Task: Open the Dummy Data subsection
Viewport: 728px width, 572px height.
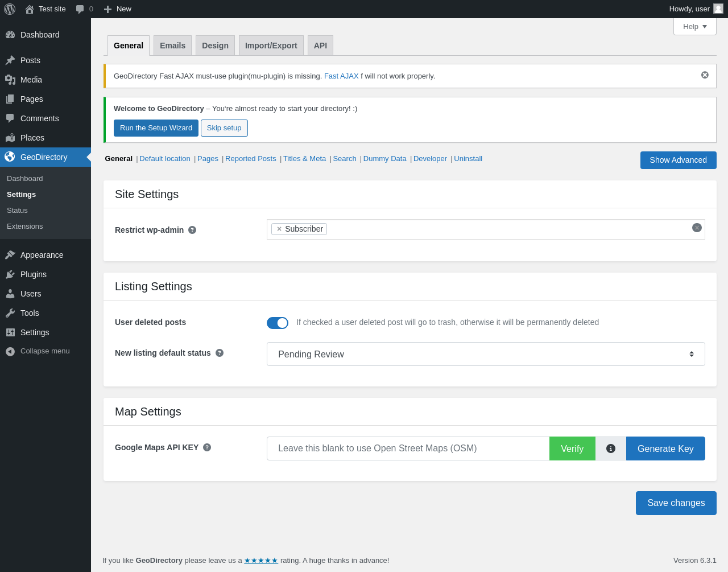Action: coord(385,159)
